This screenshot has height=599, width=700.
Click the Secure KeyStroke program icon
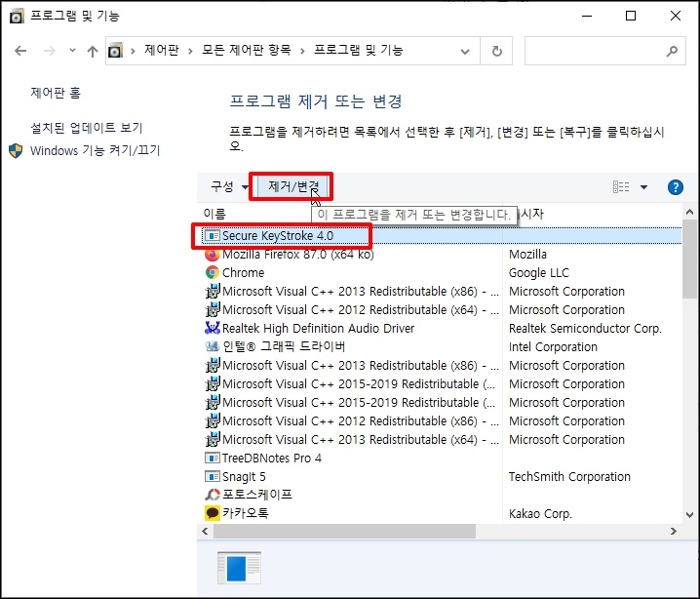point(213,235)
